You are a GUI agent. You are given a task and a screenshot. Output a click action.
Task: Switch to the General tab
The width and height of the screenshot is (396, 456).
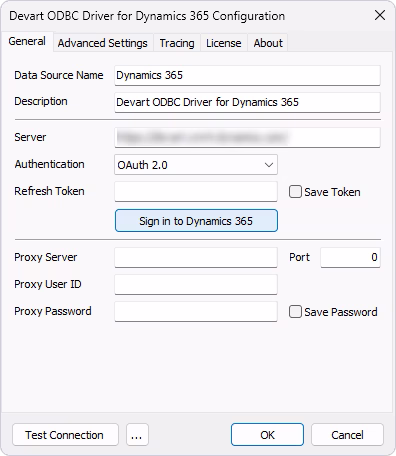27,41
